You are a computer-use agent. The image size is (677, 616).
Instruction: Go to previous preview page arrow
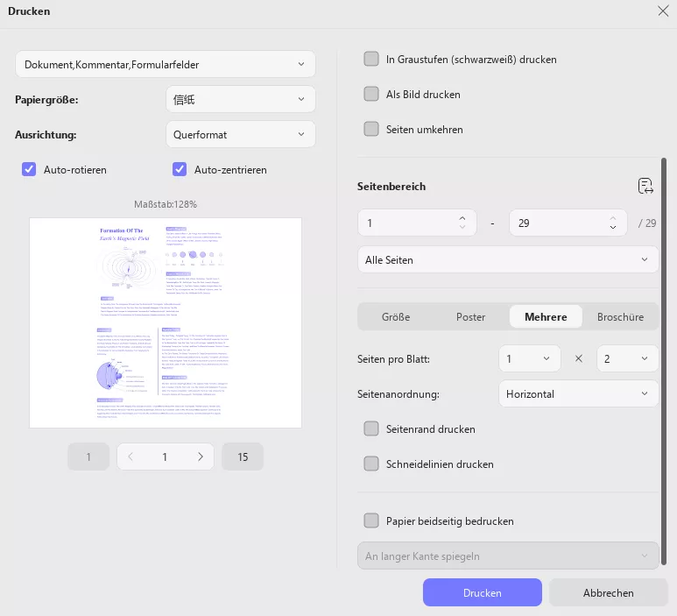coord(130,457)
